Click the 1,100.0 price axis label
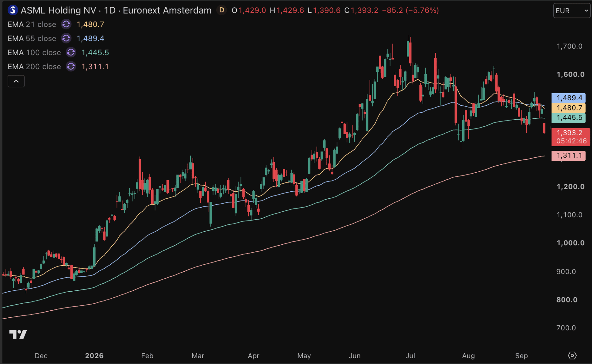This screenshot has height=364, width=592. (x=570, y=215)
